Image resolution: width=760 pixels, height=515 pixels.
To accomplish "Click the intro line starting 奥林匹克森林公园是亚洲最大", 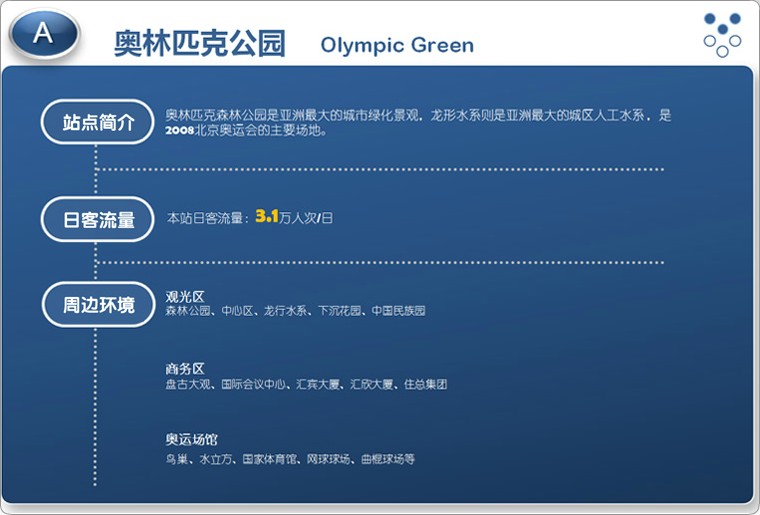I will pyautogui.click(x=418, y=115).
